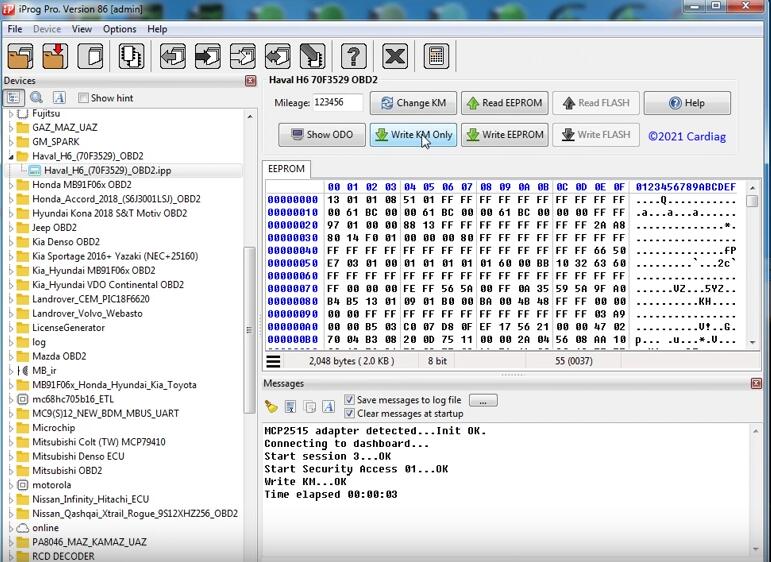Screen dimensions: 771x562
Task: Select the online tree item
Action: coord(46,528)
